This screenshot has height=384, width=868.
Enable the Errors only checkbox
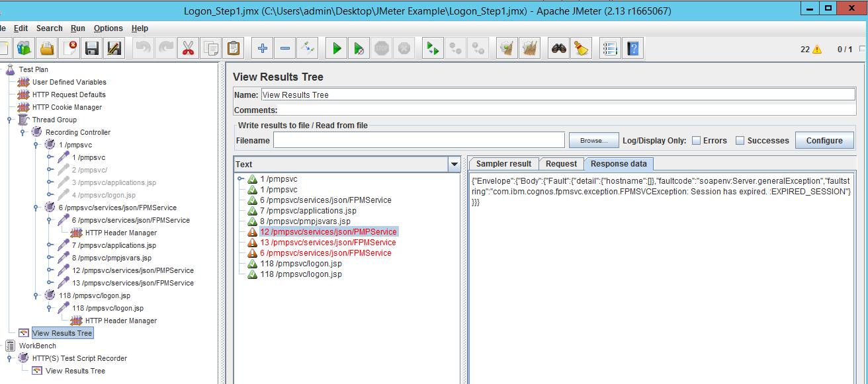(697, 140)
